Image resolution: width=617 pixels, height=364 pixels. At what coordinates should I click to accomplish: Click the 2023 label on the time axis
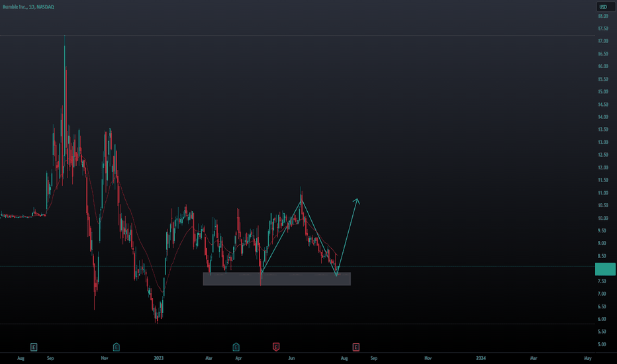coord(159,358)
